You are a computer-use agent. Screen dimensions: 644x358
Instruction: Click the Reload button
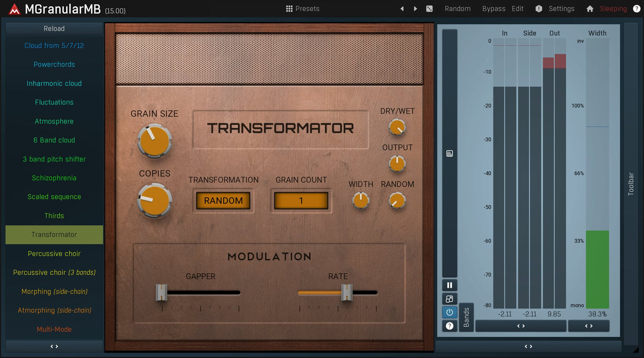tap(54, 29)
